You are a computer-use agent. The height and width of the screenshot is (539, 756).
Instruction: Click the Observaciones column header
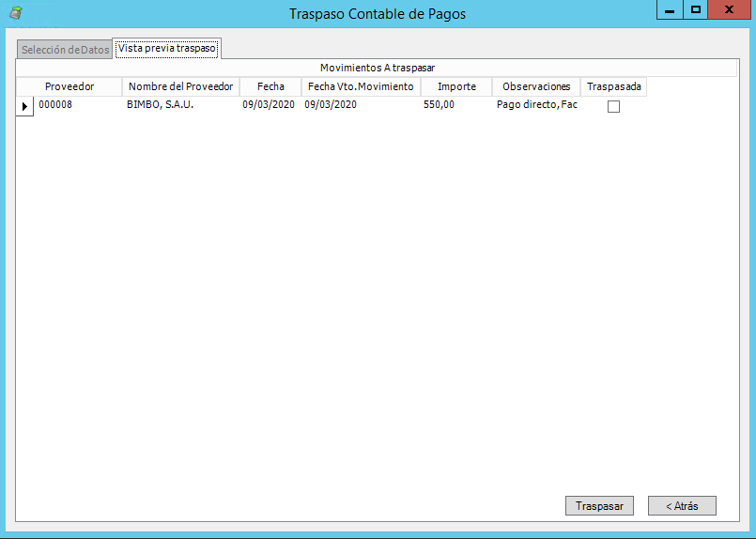tap(536, 86)
